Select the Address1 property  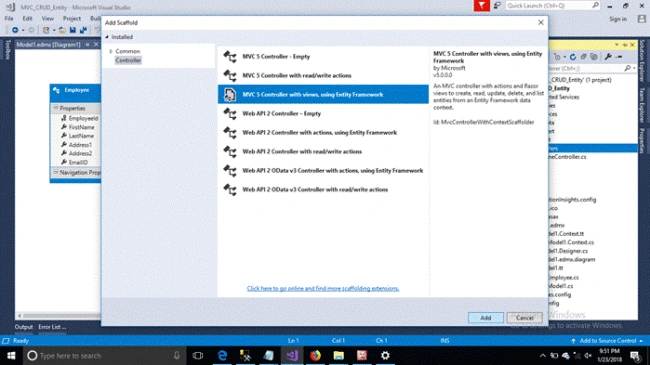[80, 145]
